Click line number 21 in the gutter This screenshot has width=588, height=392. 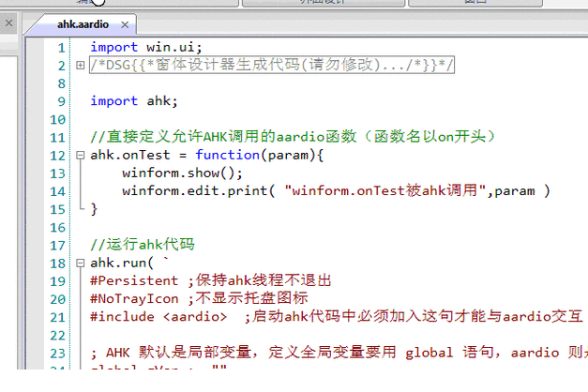pyautogui.click(x=58, y=317)
